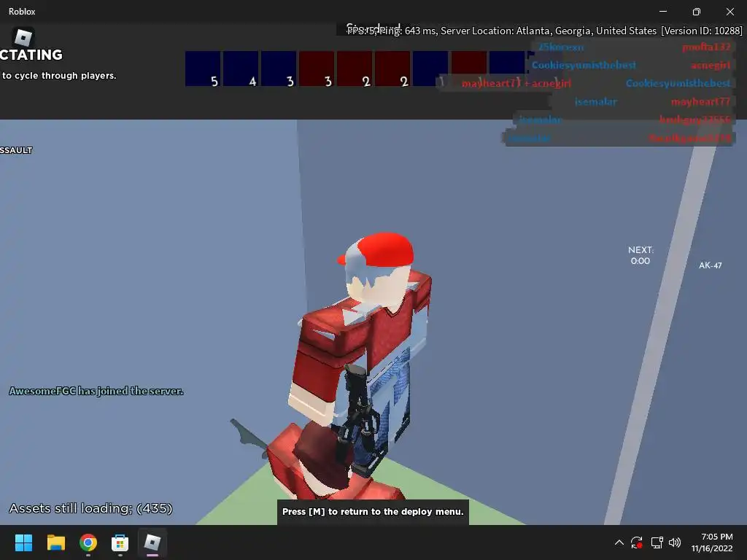Open the volume tray icon
Image resolution: width=747 pixels, height=560 pixels.
pos(675,542)
